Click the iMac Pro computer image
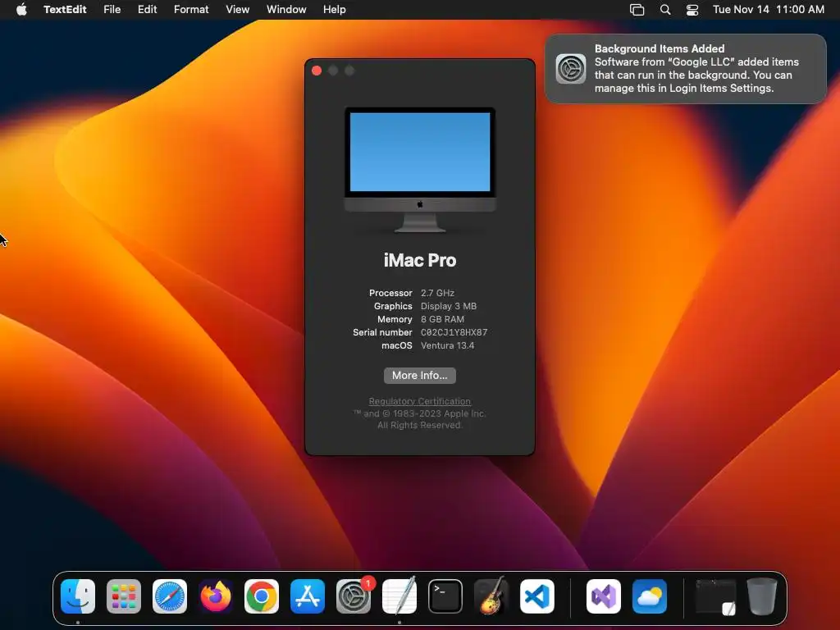Image resolution: width=840 pixels, height=630 pixels. click(x=420, y=170)
